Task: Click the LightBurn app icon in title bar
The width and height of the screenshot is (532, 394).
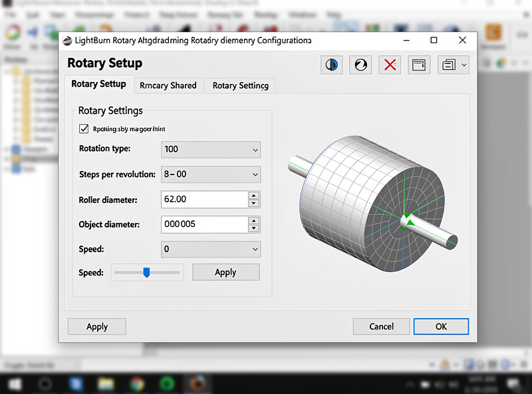Action: (67, 41)
